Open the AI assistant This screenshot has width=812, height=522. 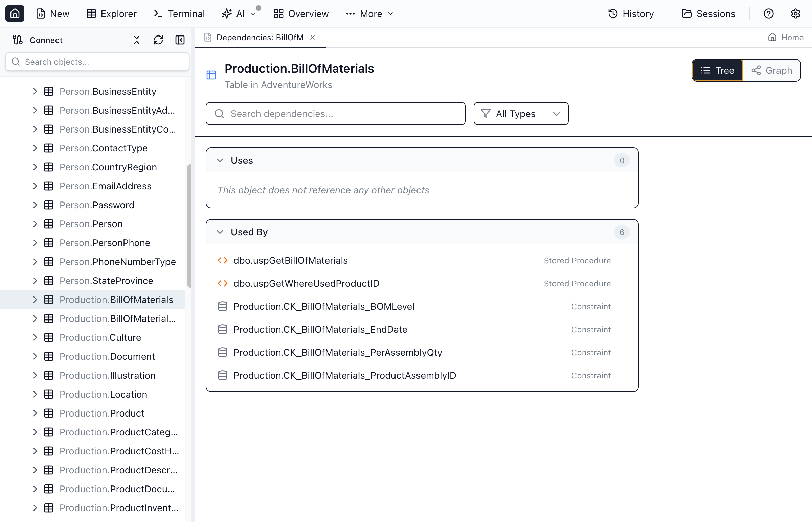[238, 14]
